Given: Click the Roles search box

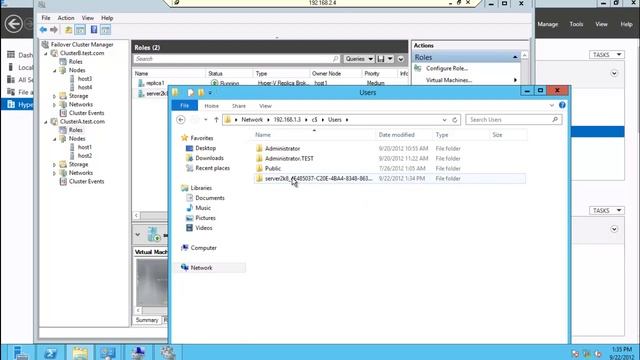Looking at the screenshot, I should click(236, 59).
